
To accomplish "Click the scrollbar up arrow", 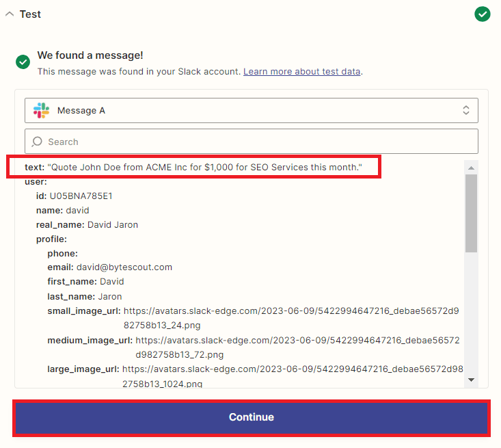I will pos(471,168).
